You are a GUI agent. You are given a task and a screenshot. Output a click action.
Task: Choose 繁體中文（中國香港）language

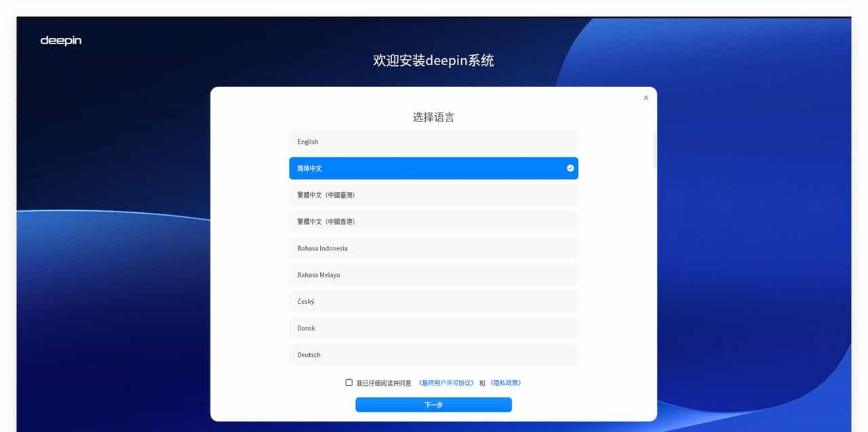433,222
